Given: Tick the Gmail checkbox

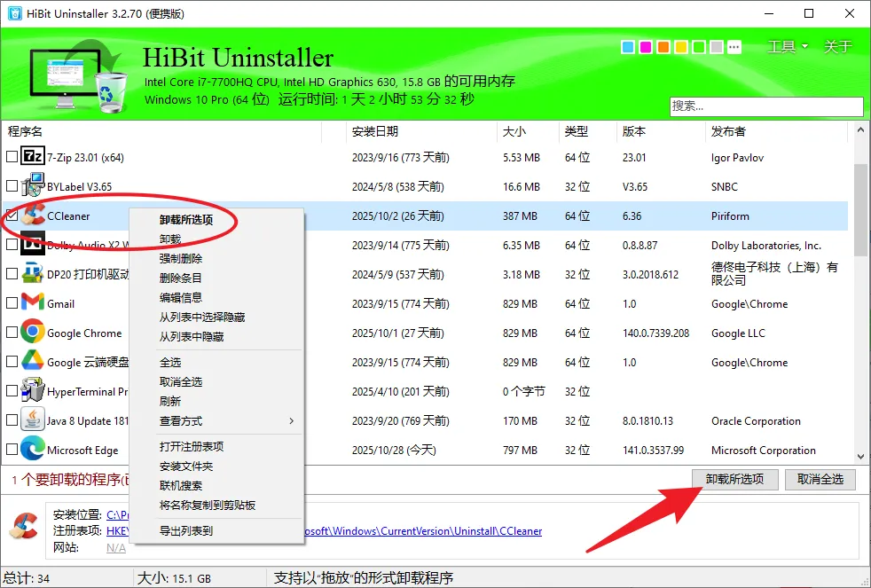Looking at the screenshot, I should (x=12, y=303).
